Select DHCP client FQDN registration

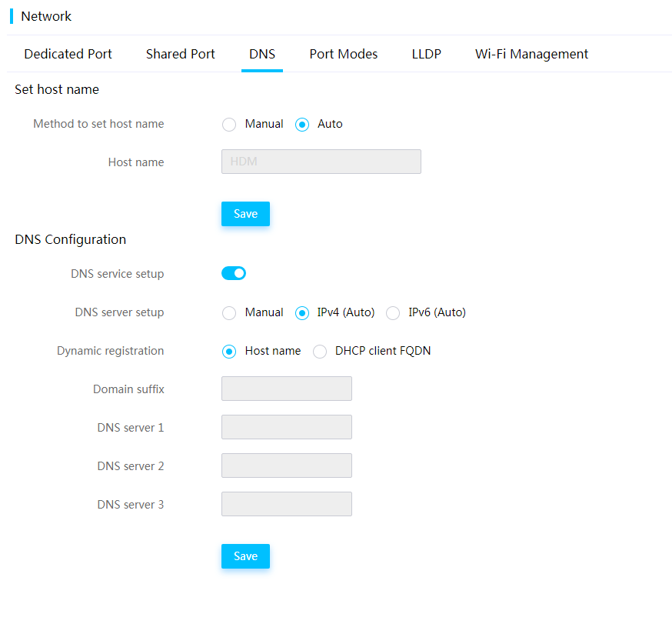[x=320, y=352]
